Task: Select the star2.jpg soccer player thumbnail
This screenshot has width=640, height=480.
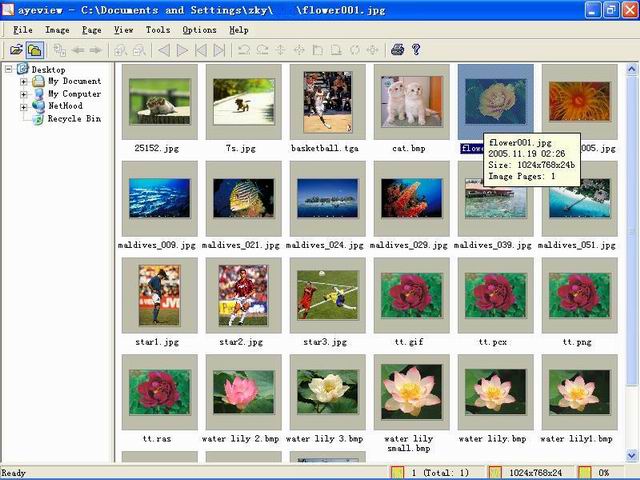Action: coord(243,296)
